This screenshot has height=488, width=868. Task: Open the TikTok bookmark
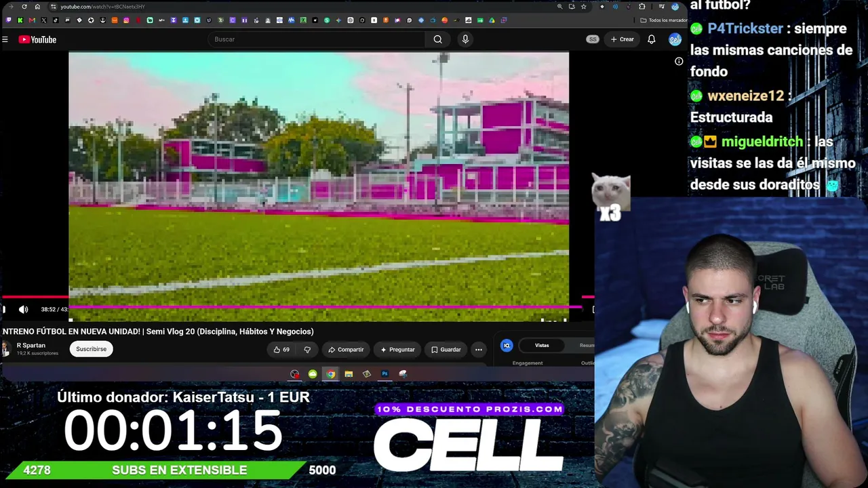click(x=56, y=20)
